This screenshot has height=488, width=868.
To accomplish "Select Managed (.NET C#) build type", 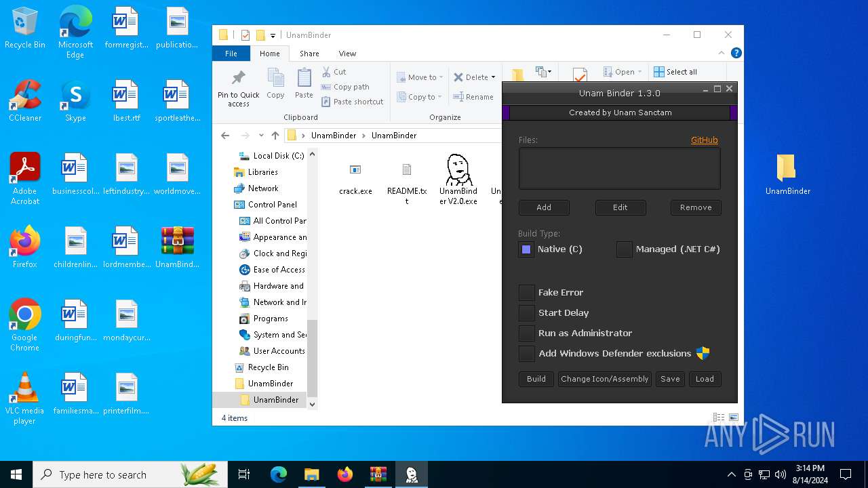I will [x=625, y=249].
